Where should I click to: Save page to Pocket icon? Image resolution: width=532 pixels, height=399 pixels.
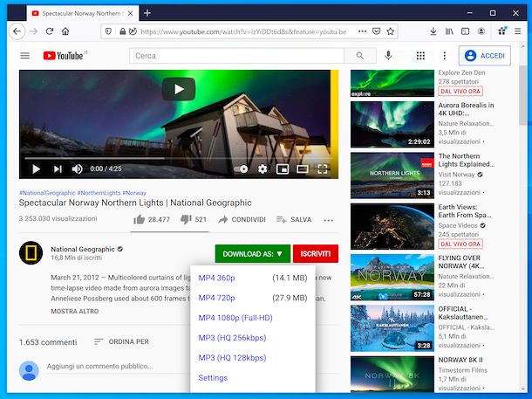click(x=376, y=31)
